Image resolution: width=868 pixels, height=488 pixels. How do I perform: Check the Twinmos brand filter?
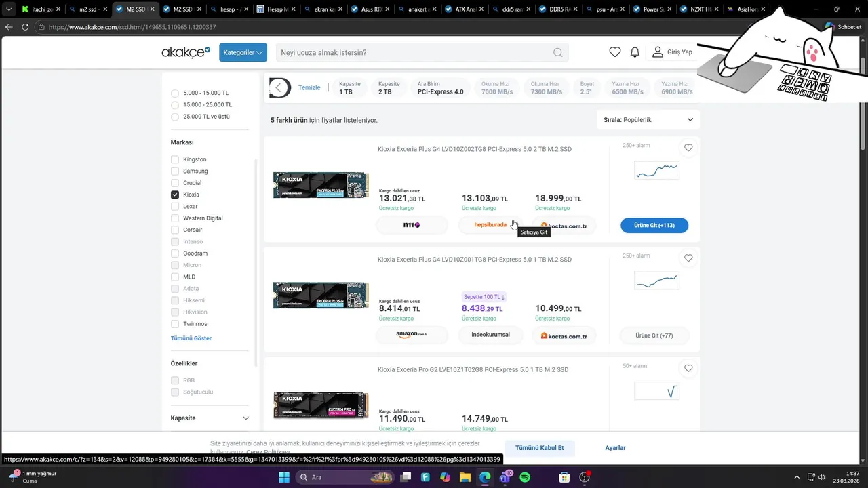(x=175, y=324)
